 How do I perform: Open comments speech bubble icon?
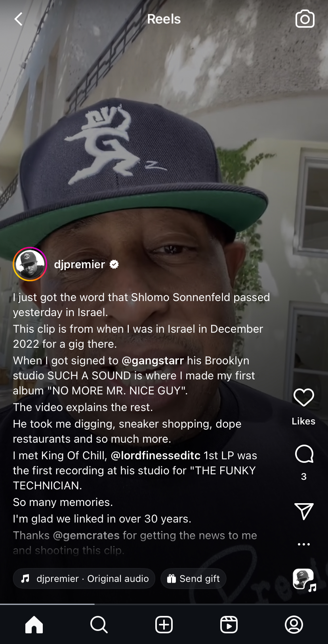(304, 454)
